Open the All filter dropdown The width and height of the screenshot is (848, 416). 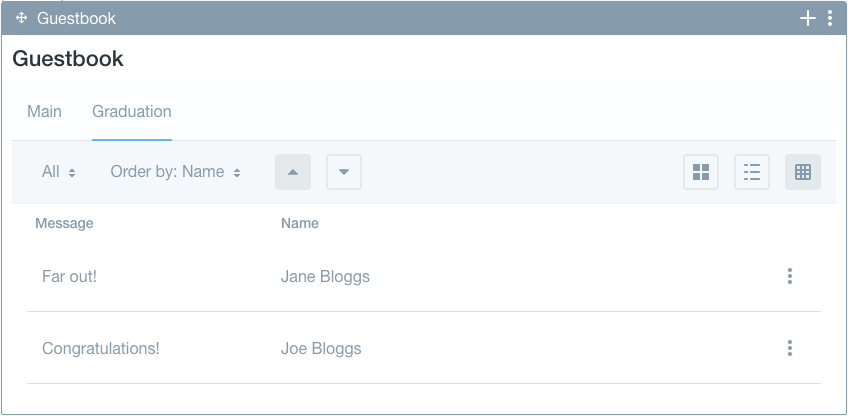pyautogui.click(x=59, y=172)
